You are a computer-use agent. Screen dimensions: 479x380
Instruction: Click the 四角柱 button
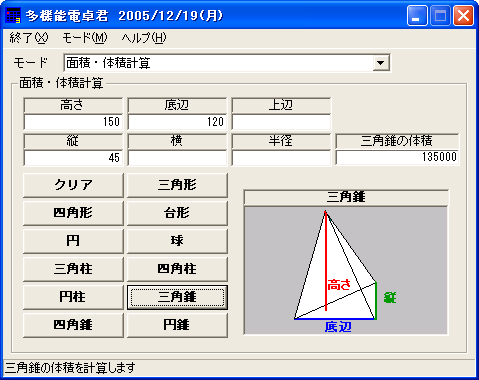pyautogui.click(x=177, y=269)
